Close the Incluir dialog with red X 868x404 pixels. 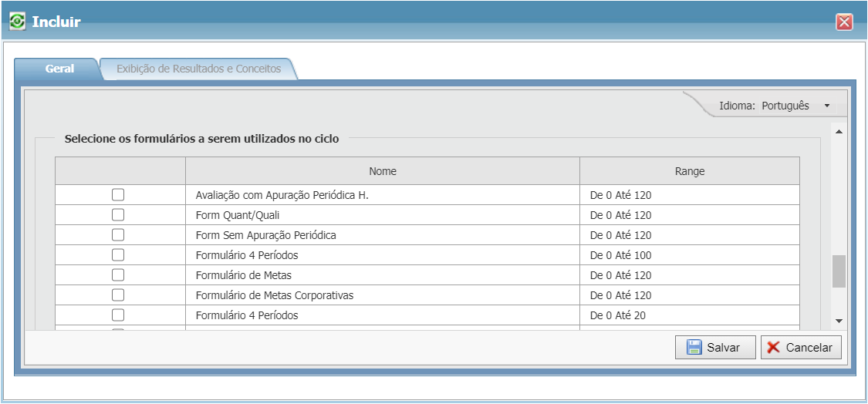tap(844, 22)
